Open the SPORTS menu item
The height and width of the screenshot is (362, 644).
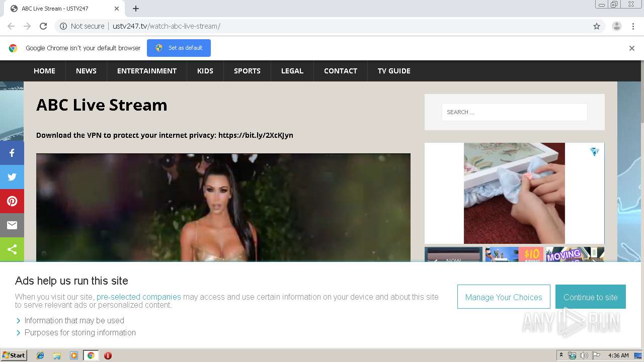click(247, 71)
